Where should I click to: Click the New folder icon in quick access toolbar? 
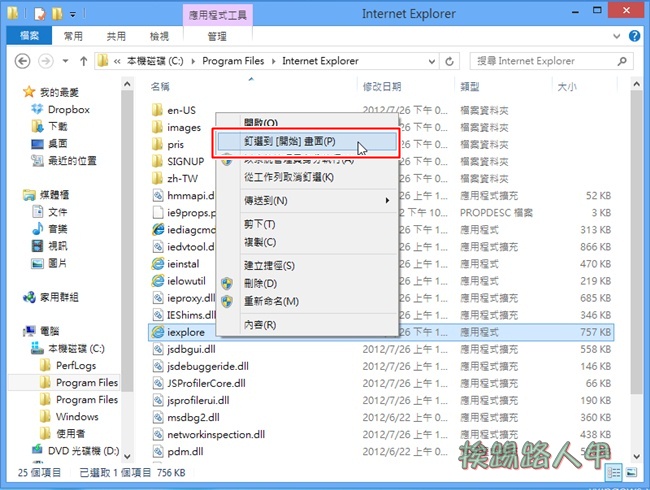tap(57, 14)
